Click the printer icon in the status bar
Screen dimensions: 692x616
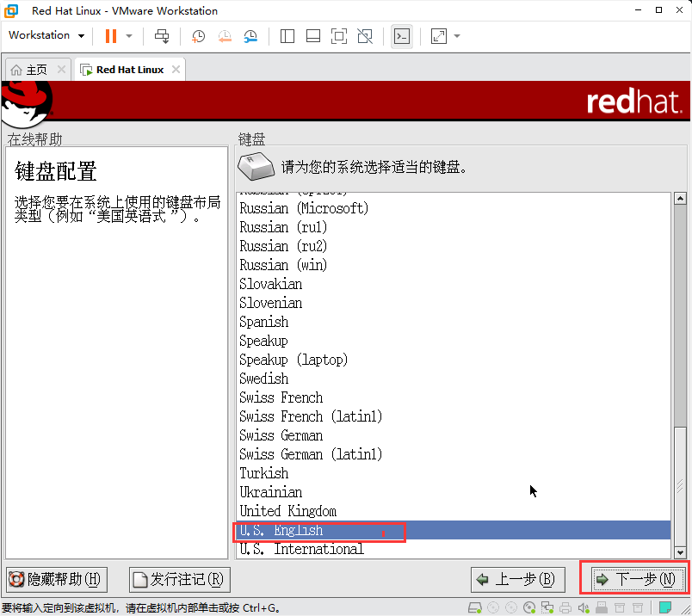565,607
